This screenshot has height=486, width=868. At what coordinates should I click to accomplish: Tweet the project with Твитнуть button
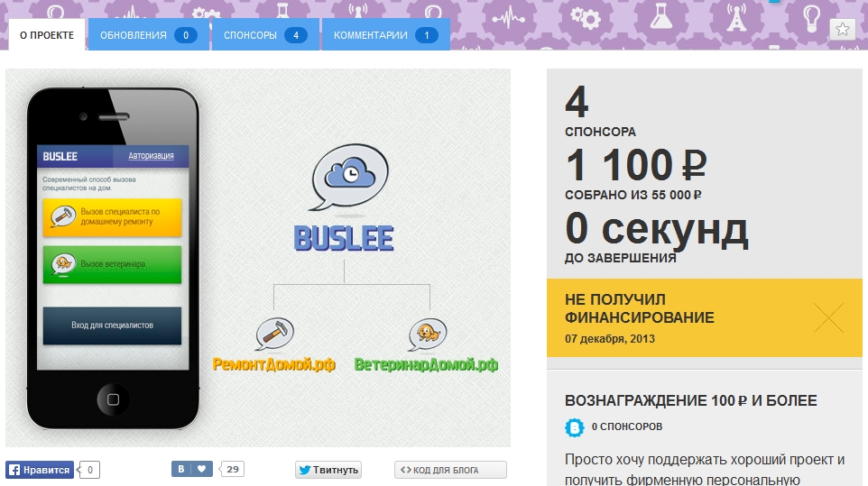coord(328,470)
